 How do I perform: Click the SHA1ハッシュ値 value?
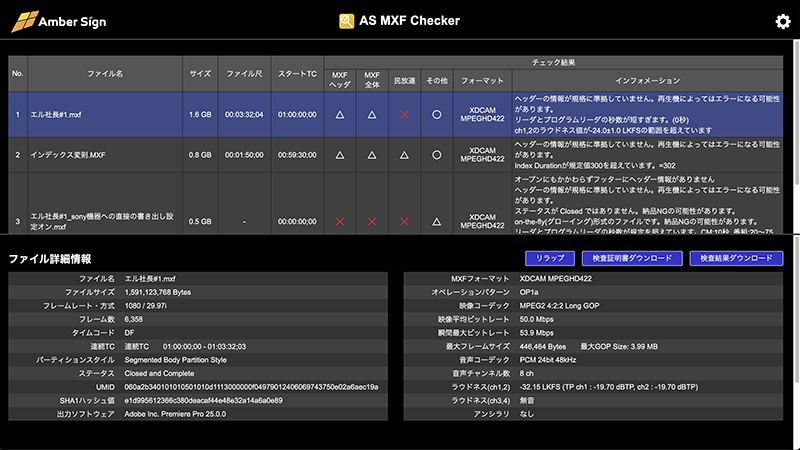[x=204, y=401]
